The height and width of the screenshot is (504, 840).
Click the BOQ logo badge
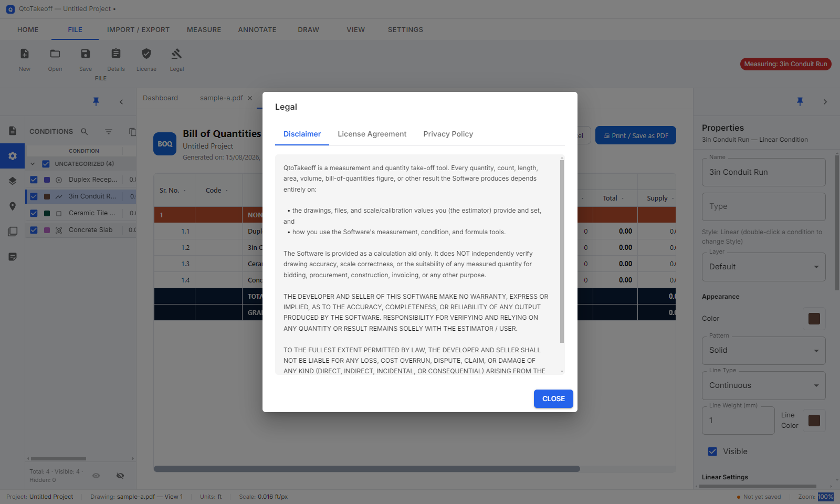[x=165, y=144]
